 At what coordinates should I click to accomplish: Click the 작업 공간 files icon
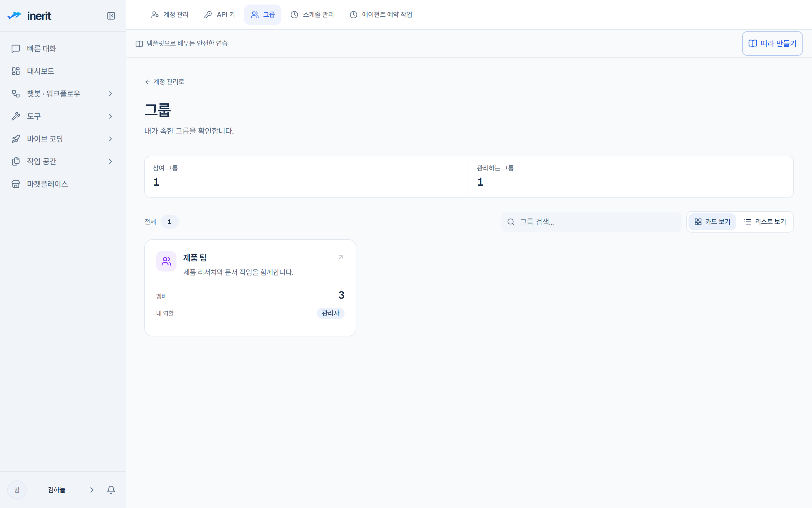[16, 161]
